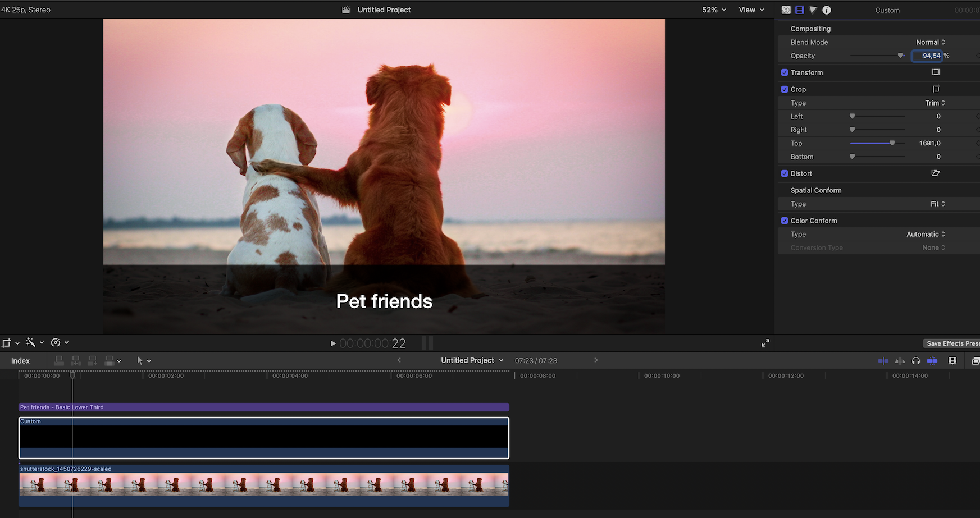Toggle video skimming in the timeline
Screen dimensions: 980x518
coord(883,361)
